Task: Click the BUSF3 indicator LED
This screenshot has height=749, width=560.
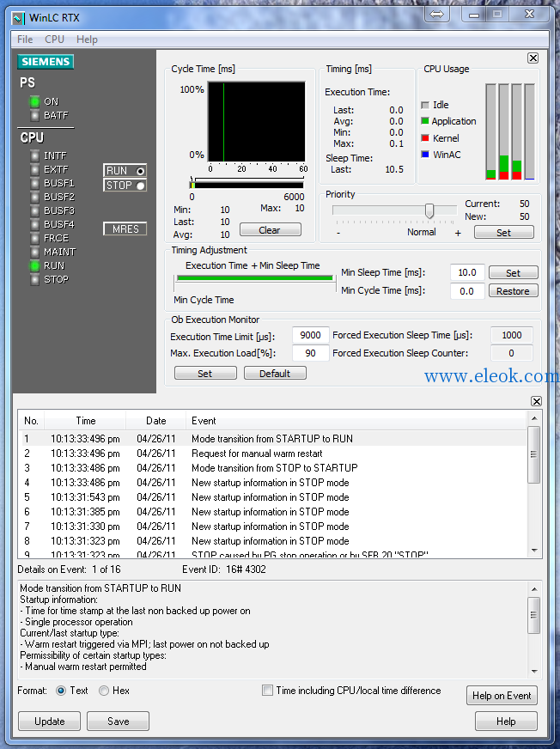Action: [34, 210]
